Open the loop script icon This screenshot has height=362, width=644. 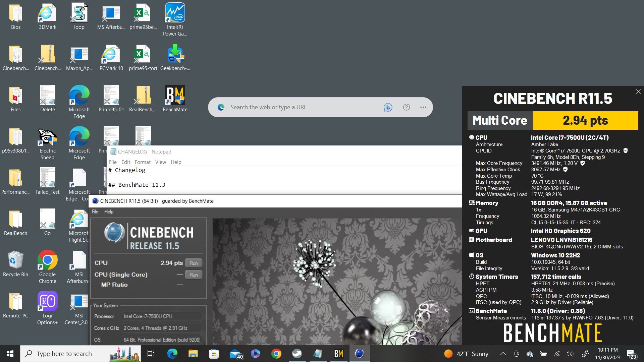click(79, 17)
